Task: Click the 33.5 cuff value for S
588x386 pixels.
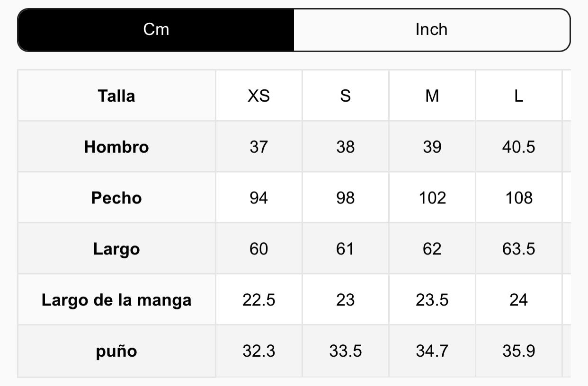Action: click(x=345, y=351)
